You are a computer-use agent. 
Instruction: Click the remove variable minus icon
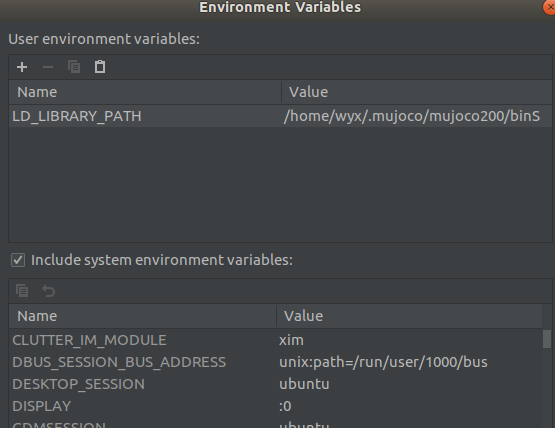tap(48, 67)
